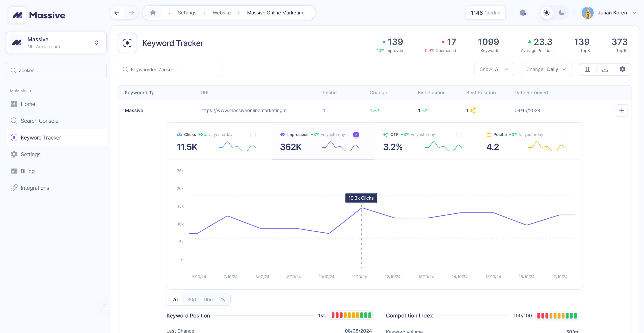The height and width of the screenshot is (333, 644).
Task: Click the Search Console magnifier icon
Action: (14, 121)
